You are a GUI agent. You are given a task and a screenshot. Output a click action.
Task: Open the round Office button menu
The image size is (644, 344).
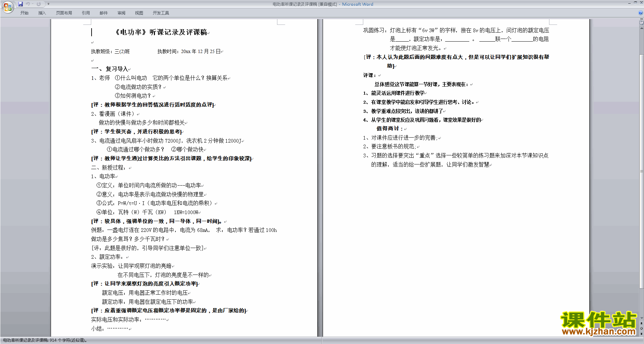[7, 7]
